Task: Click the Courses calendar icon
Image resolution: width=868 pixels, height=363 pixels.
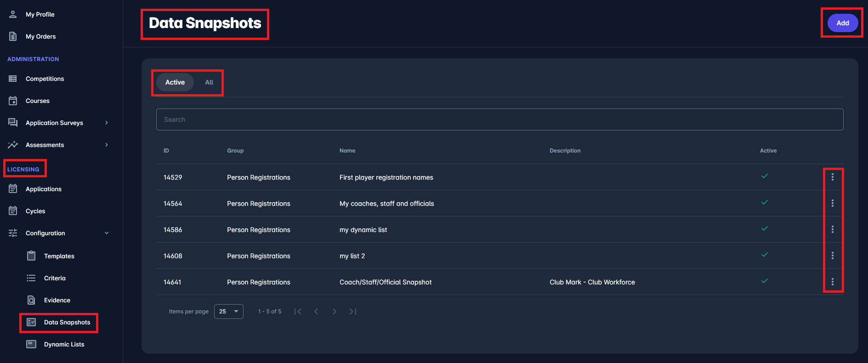Action: click(13, 101)
